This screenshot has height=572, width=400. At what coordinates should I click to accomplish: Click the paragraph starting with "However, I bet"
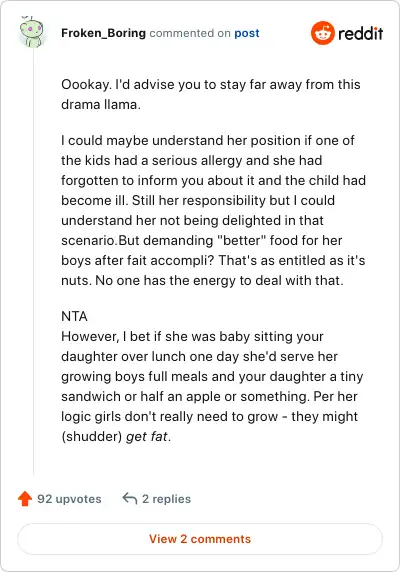click(x=212, y=386)
